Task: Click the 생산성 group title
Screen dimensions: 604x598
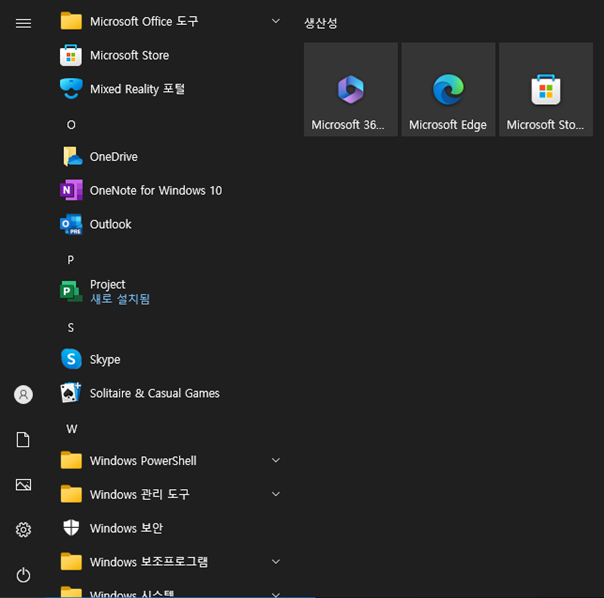Action: click(x=320, y=23)
